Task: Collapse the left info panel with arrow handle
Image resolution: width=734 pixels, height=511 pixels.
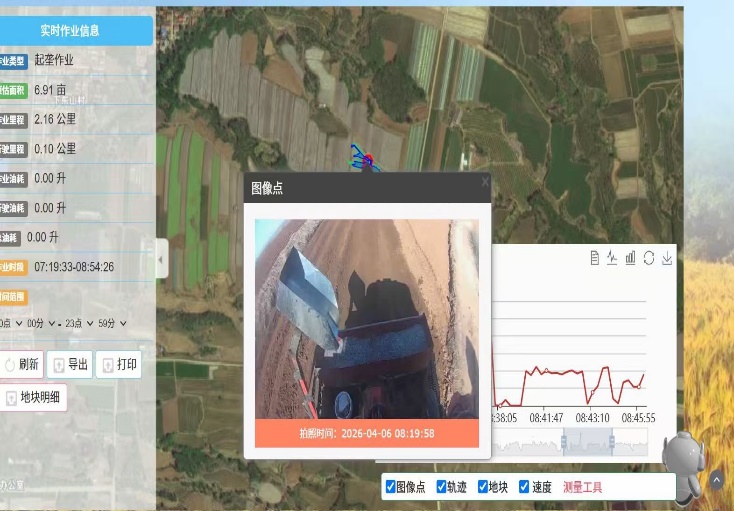Action: click(x=161, y=259)
